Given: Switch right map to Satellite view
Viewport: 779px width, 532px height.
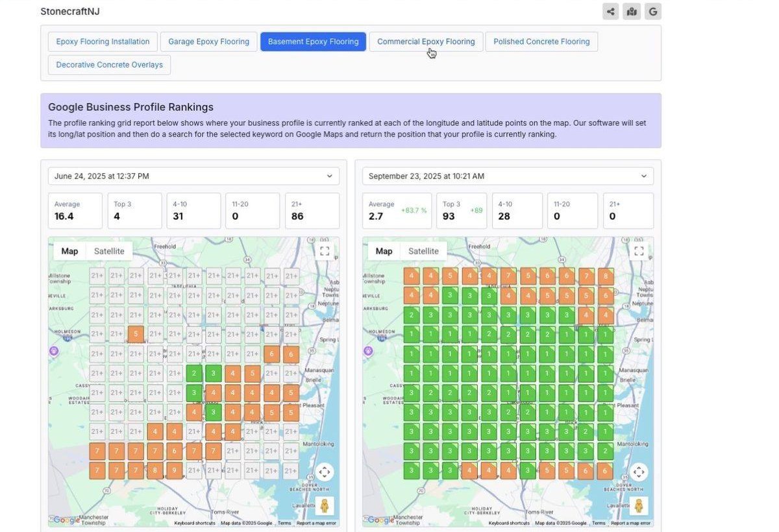Looking at the screenshot, I should (423, 251).
